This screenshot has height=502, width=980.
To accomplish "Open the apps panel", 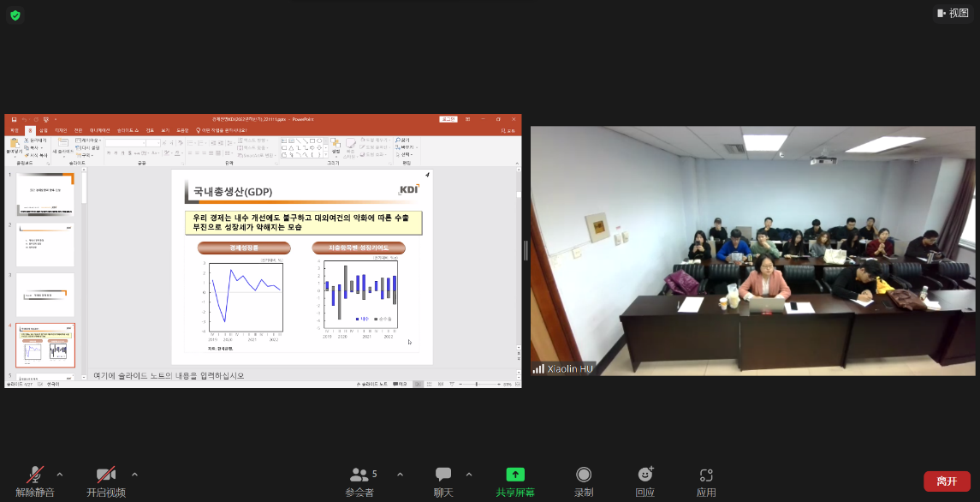I will click(706, 475).
